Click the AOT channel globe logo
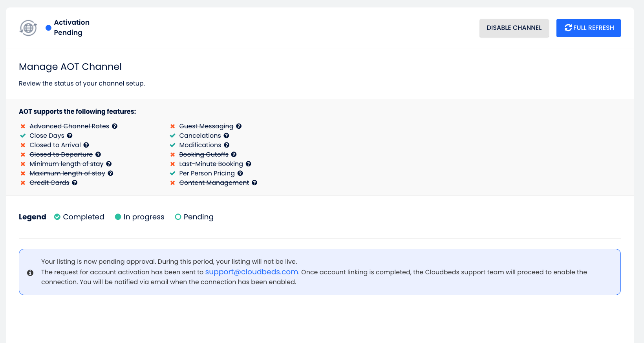The image size is (644, 343). point(28,28)
